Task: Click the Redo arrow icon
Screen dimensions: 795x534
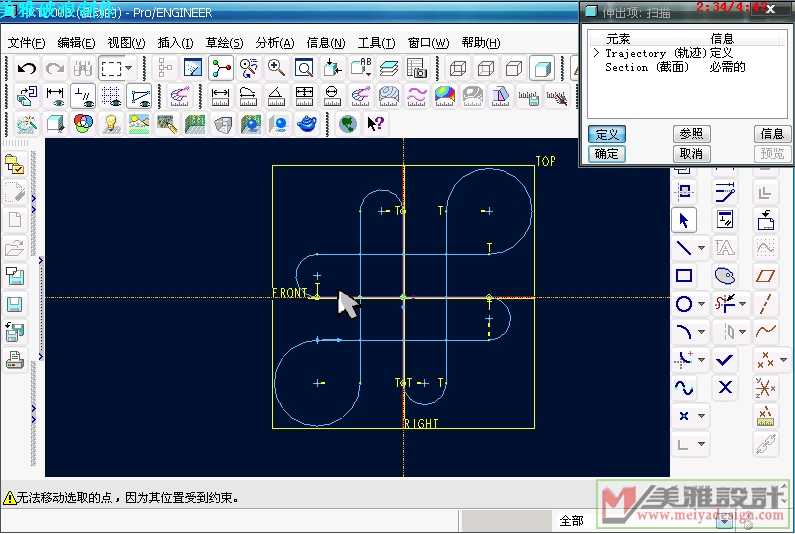Action: [54, 68]
